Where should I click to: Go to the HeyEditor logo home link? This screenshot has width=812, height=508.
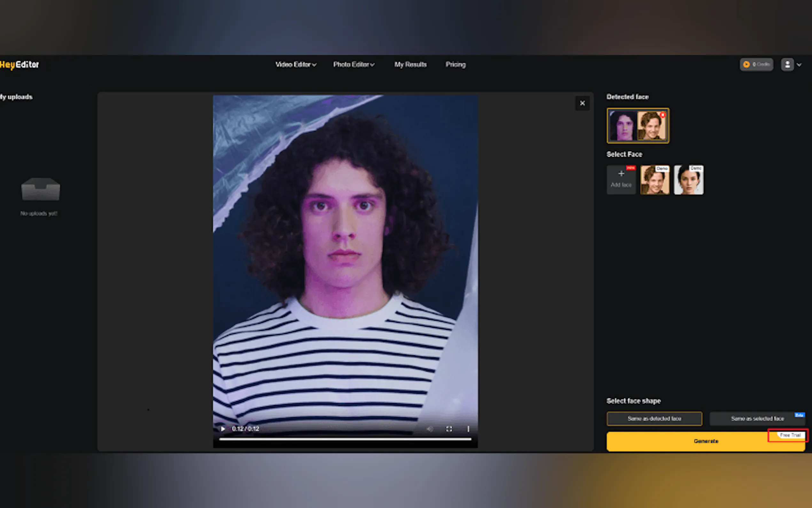tap(20, 65)
